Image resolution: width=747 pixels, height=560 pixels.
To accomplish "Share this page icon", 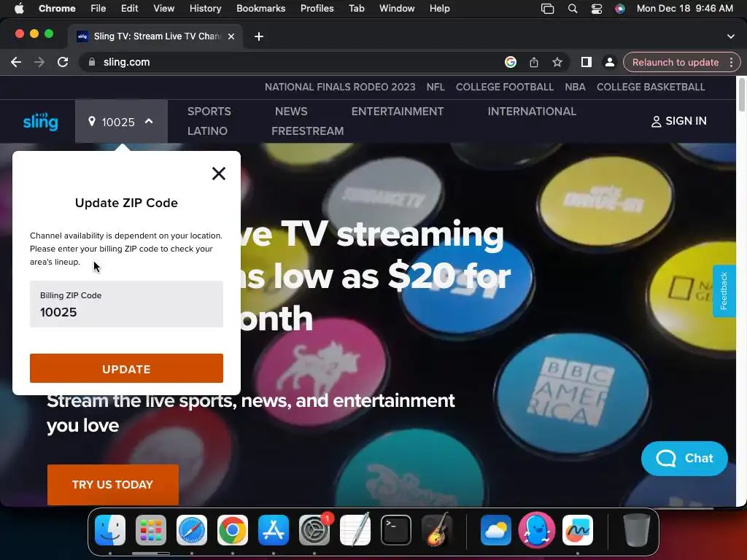I will click(533, 63).
